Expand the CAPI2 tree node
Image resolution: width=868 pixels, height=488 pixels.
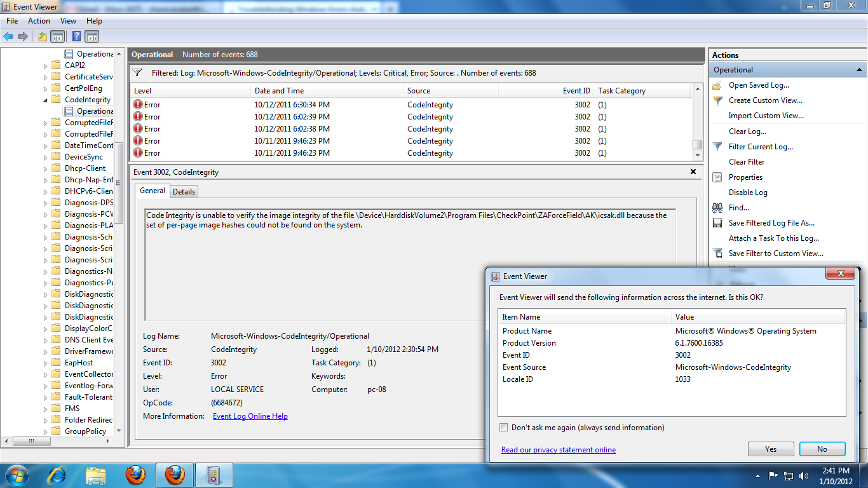click(x=46, y=65)
